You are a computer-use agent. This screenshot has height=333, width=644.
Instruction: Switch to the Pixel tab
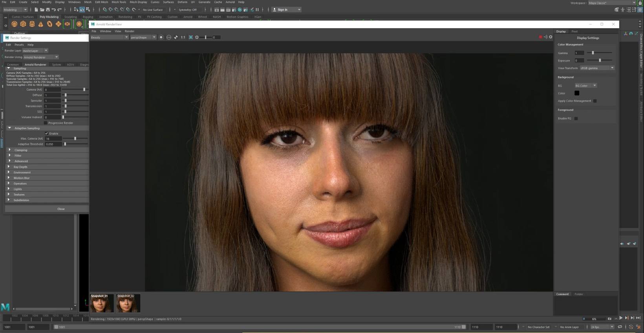[574, 31]
